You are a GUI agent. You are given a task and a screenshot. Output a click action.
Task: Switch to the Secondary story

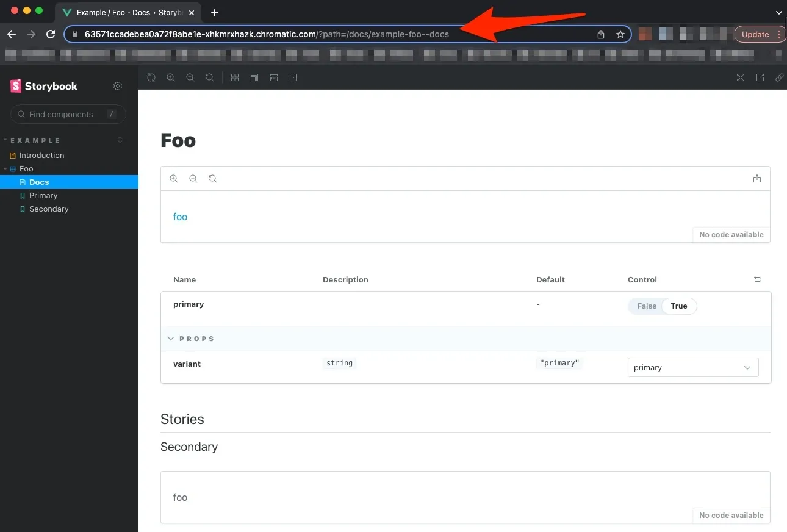click(x=48, y=209)
